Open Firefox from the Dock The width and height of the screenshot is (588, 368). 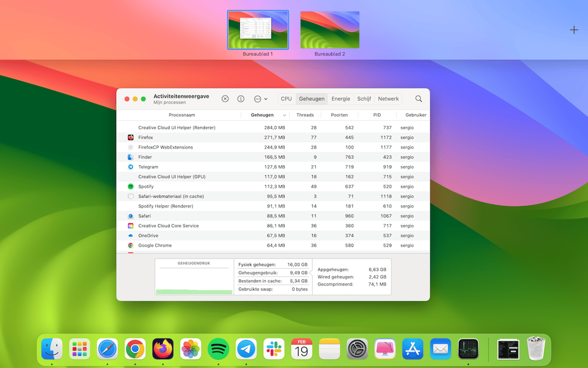point(163,349)
